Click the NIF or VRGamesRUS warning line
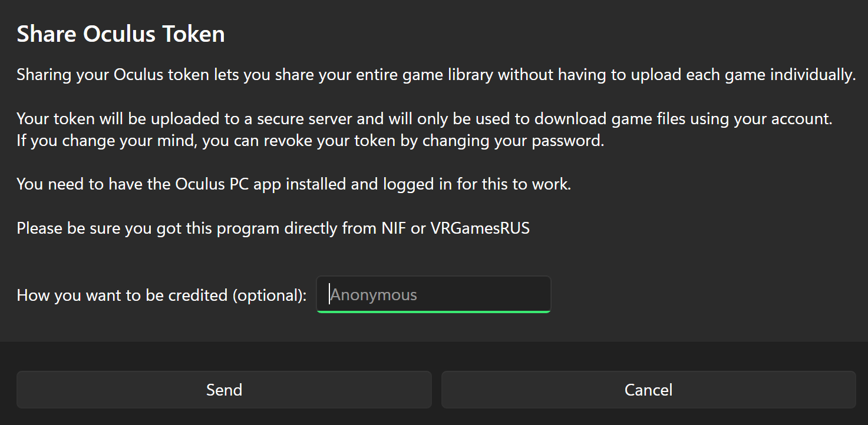 pyautogui.click(x=273, y=228)
